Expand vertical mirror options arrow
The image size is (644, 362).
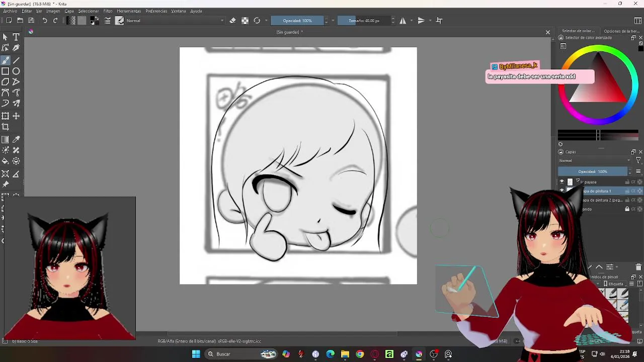coord(430,21)
